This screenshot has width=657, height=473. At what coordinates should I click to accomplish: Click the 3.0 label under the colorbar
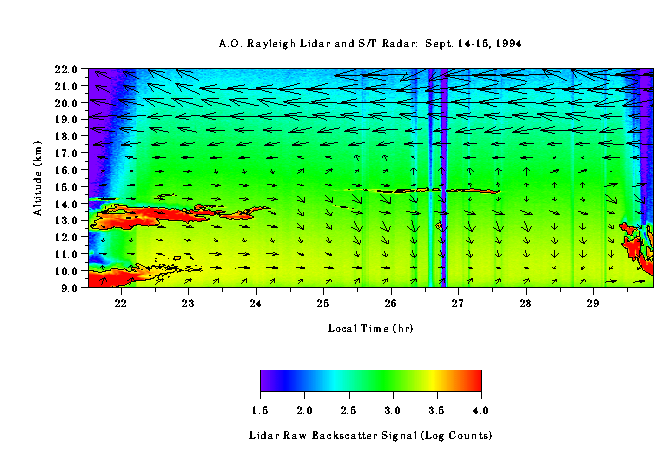tap(393, 410)
